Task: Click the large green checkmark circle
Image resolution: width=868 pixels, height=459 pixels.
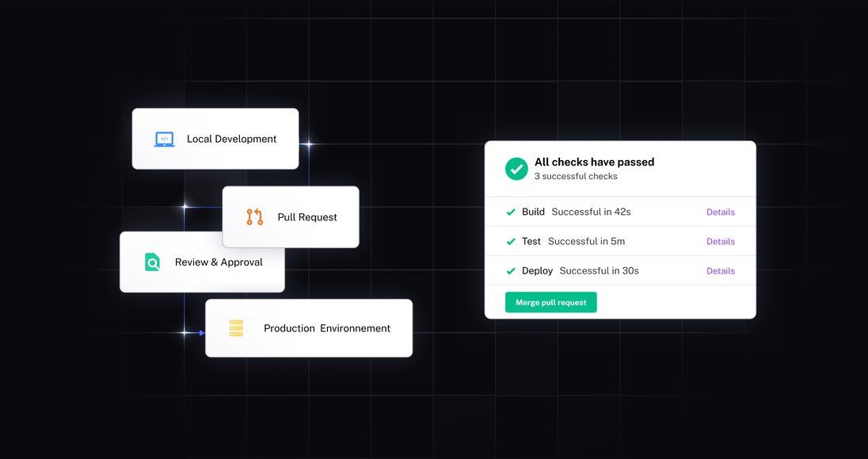Action: [x=516, y=168]
